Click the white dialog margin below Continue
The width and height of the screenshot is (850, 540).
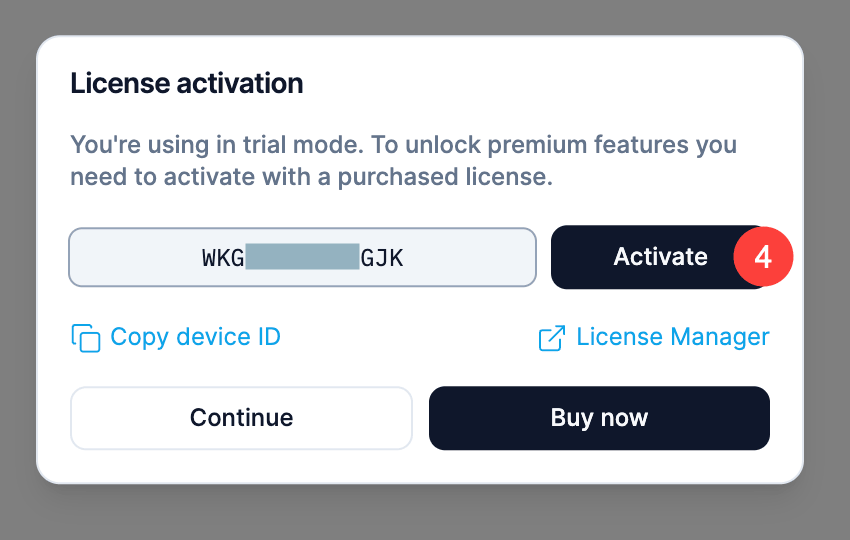(241, 467)
